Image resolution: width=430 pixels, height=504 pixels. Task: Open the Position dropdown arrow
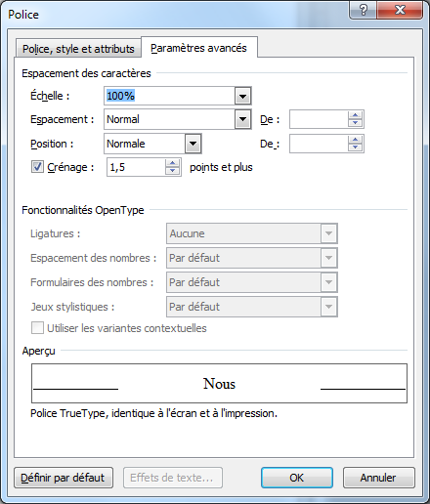tap(193, 144)
